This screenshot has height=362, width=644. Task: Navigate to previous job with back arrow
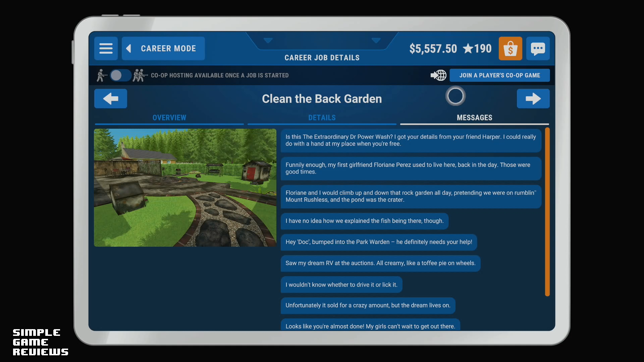[x=111, y=98]
